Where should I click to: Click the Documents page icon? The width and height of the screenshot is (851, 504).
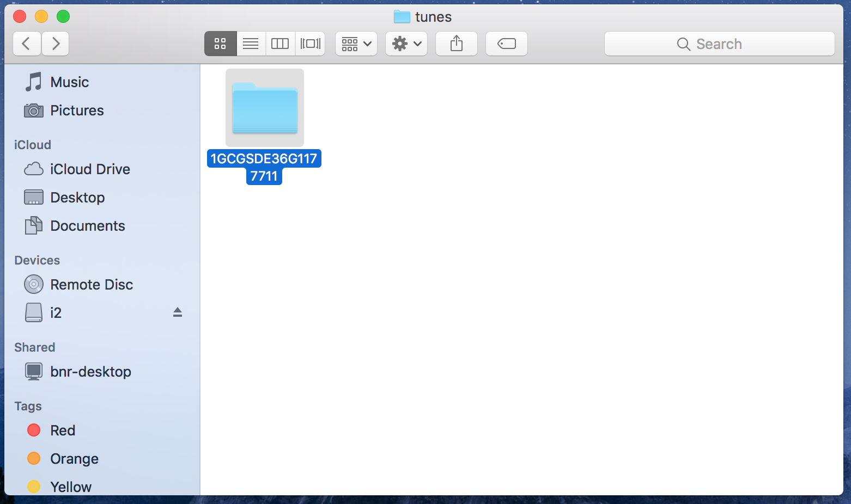[34, 225]
